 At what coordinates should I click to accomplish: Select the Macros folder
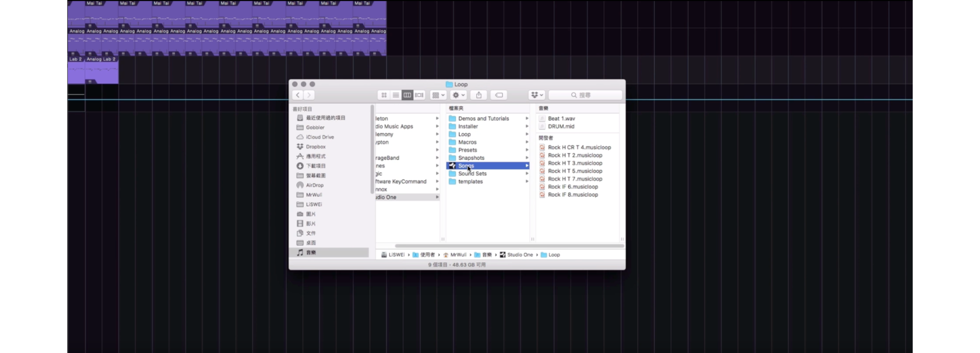(488, 142)
